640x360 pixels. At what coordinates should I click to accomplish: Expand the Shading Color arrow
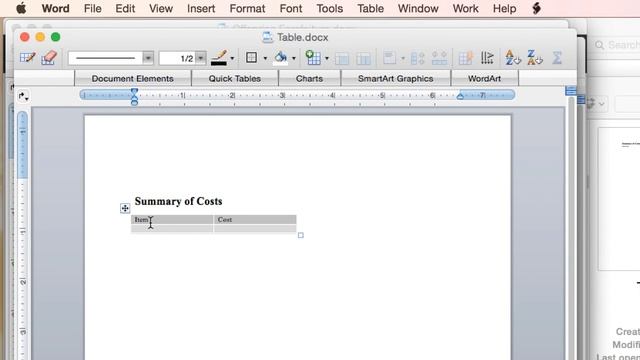293,58
